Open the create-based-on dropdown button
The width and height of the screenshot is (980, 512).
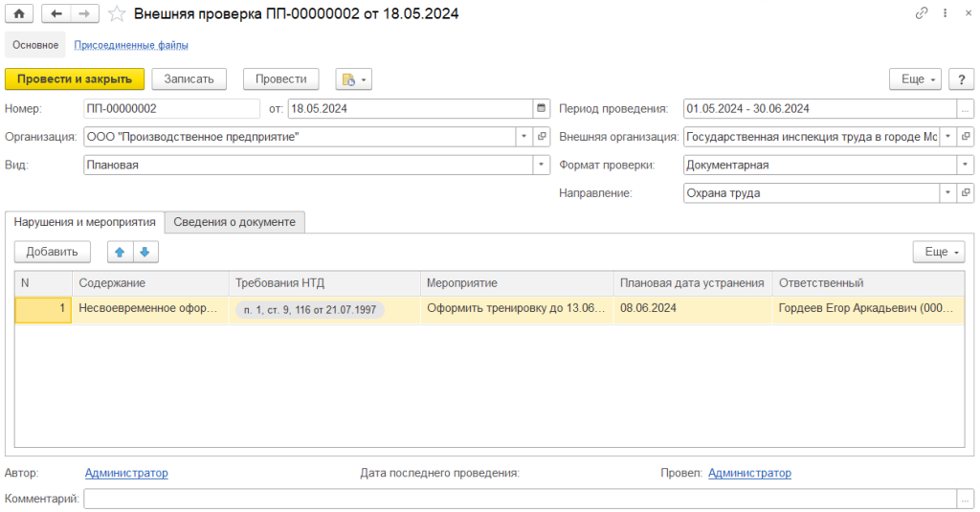pyautogui.click(x=353, y=78)
